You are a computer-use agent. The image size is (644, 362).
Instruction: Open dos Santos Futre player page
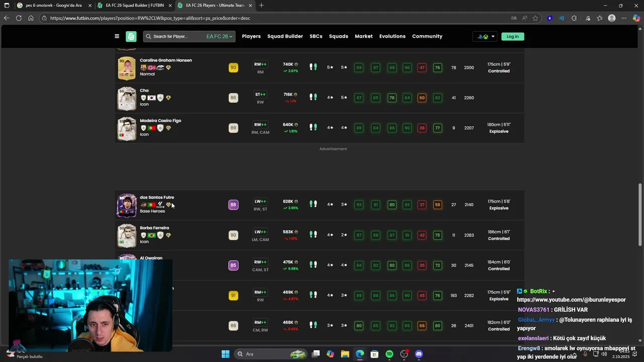click(x=156, y=198)
